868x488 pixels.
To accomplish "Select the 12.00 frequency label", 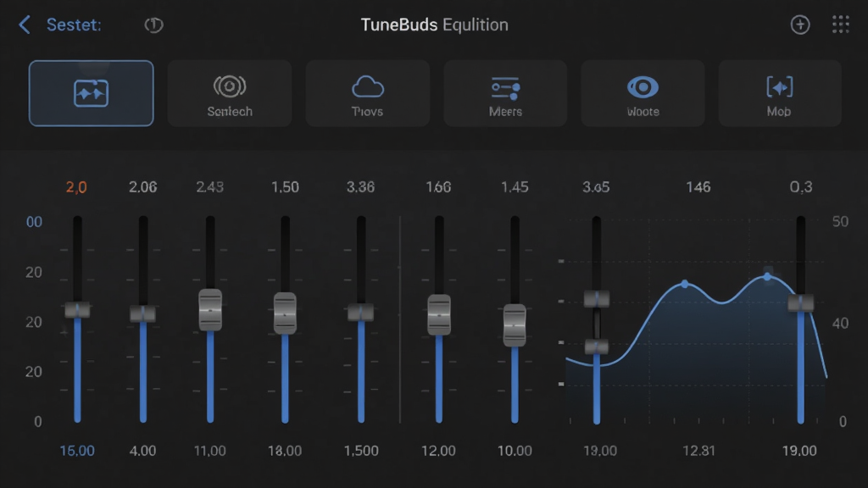I will click(438, 451).
